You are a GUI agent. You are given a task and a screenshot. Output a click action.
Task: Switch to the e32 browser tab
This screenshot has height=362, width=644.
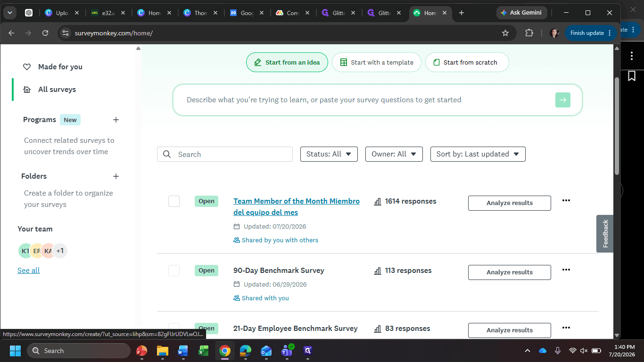pyautogui.click(x=109, y=13)
